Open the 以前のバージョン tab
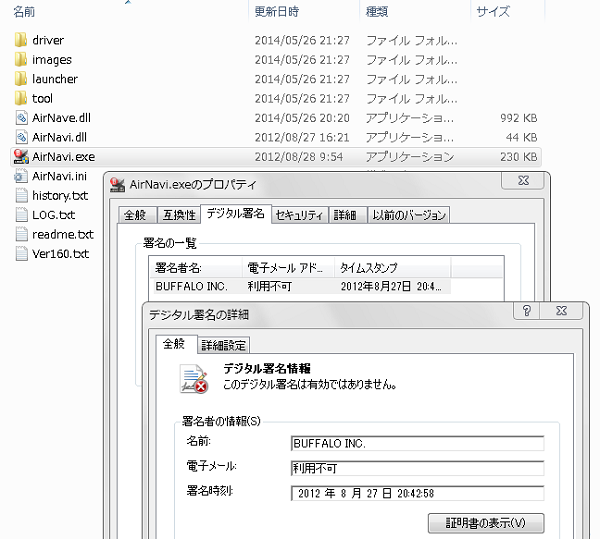Screen dimensions: 600x539 409,215
